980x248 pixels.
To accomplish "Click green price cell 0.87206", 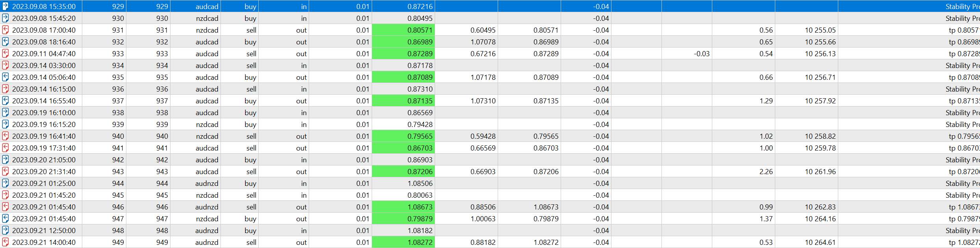I will coord(403,171).
